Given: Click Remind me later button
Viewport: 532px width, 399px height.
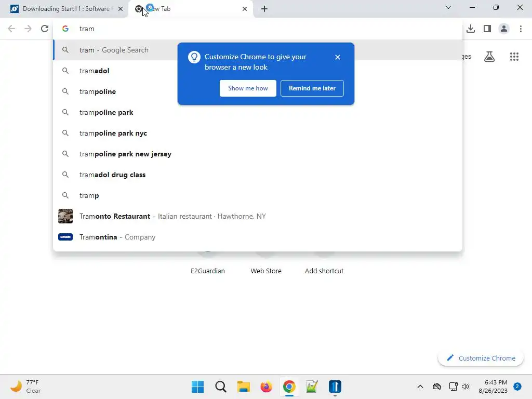Looking at the screenshot, I should tap(312, 88).
